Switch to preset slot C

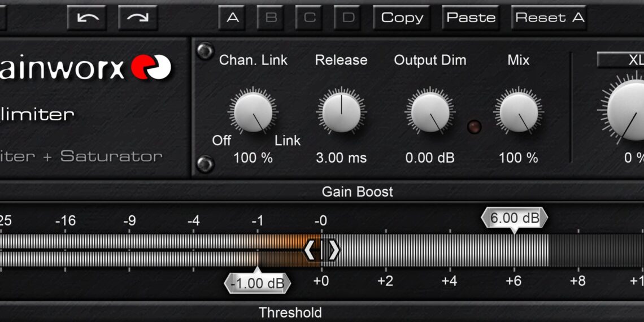310,18
